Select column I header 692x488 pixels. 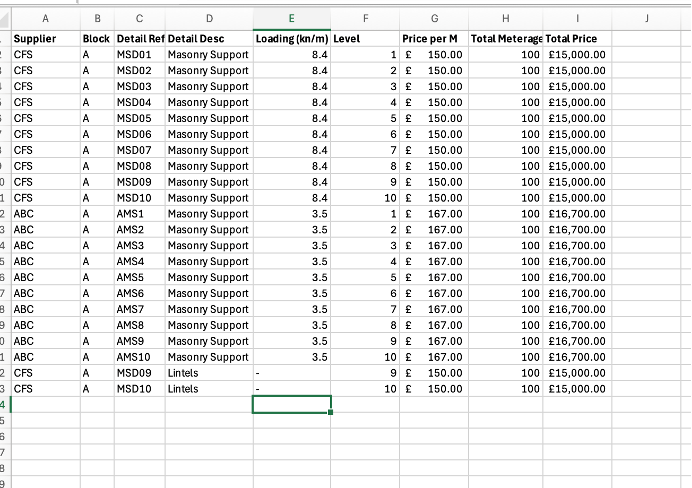(x=577, y=19)
